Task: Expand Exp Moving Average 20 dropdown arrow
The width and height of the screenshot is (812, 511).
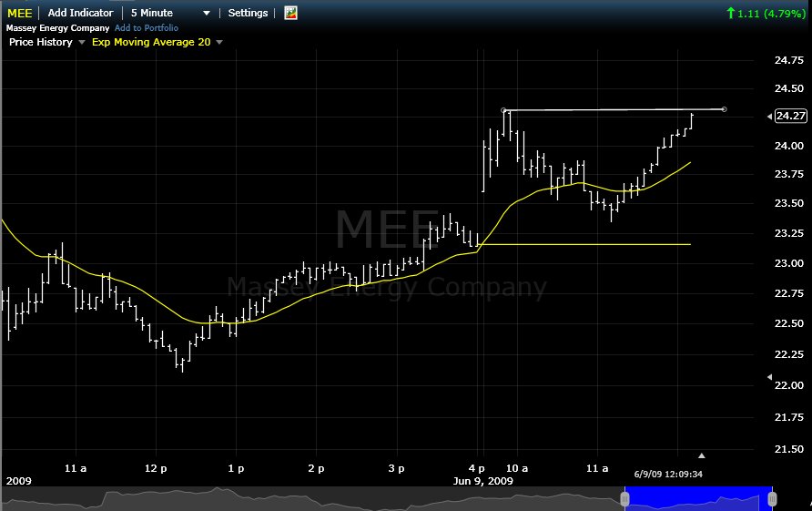Action: 219,43
